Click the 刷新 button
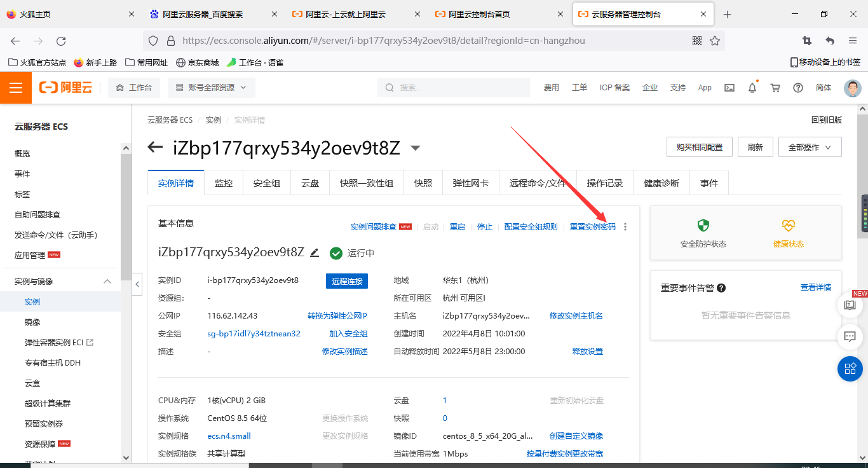The width and height of the screenshot is (868, 468). click(756, 147)
